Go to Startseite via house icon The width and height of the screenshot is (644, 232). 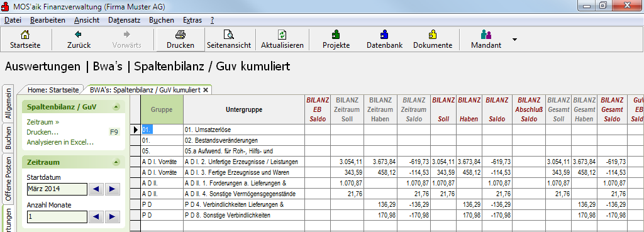click(x=25, y=35)
